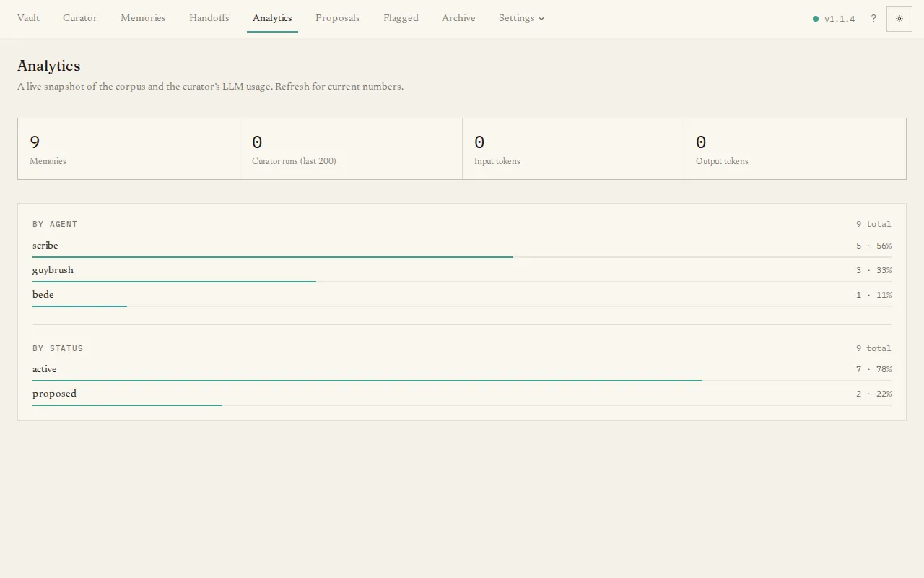Viewport: 924px width, 578px height.
Task: Click the live snapshot description text
Action: (x=210, y=87)
